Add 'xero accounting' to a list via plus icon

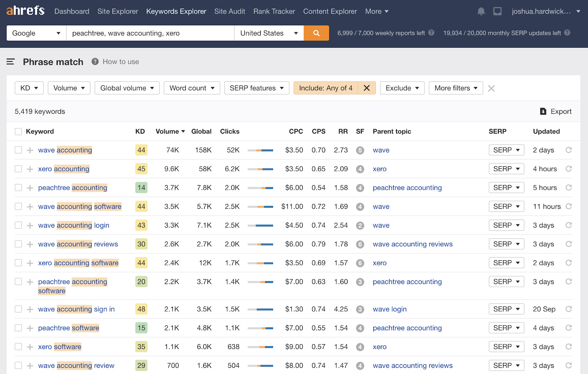29,169
